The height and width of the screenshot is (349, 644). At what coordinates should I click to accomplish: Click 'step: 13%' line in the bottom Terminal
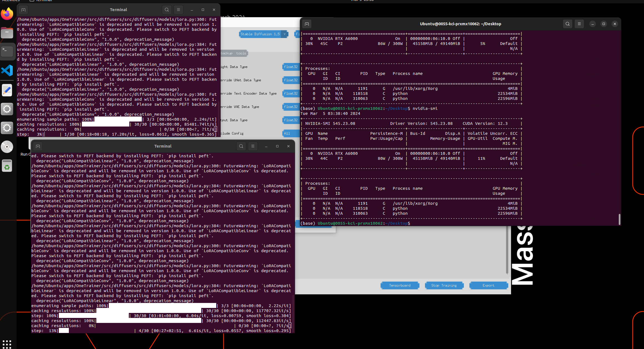[x=161, y=331]
